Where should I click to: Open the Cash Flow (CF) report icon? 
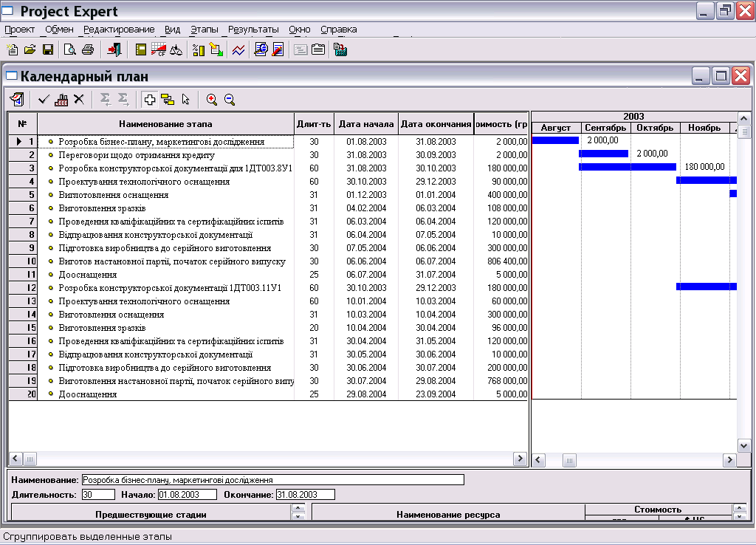click(x=158, y=49)
